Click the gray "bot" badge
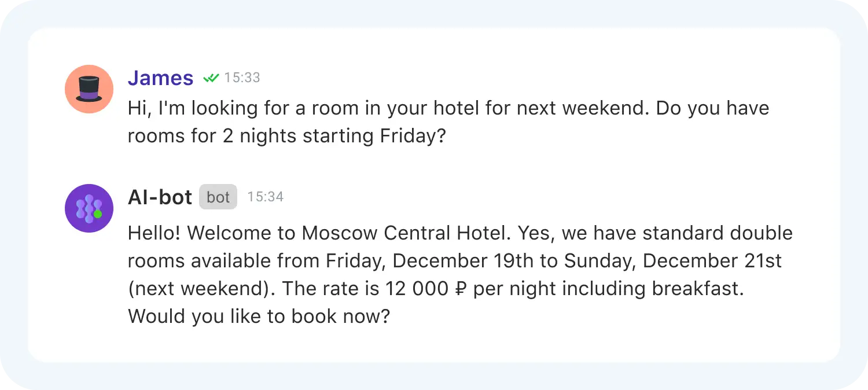 218,197
